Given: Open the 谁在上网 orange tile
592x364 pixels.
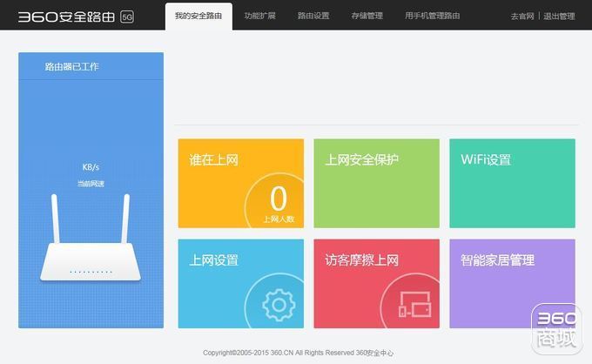Looking at the screenshot, I should tap(241, 183).
